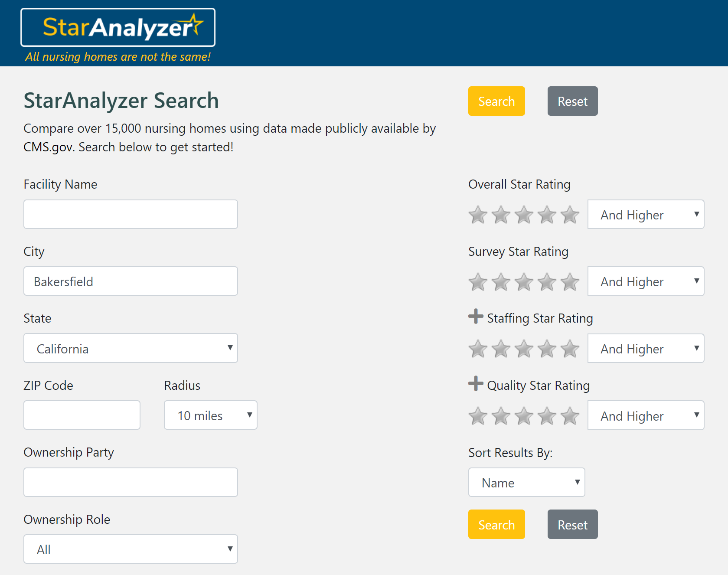Set Quality Star Rating to four stars
The image size is (728, 575).
[547, 416]
